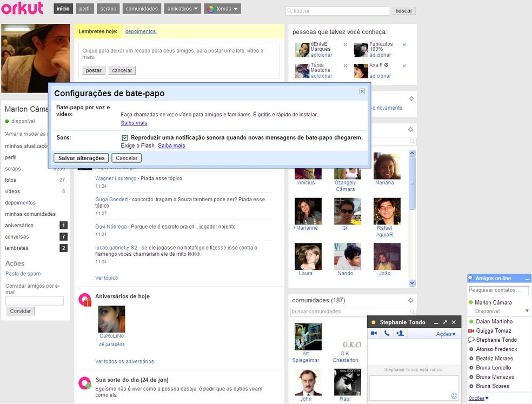Add dEnIsE Marques via adicionar
The height and width of the screenshot is (404, 532).
321,55
